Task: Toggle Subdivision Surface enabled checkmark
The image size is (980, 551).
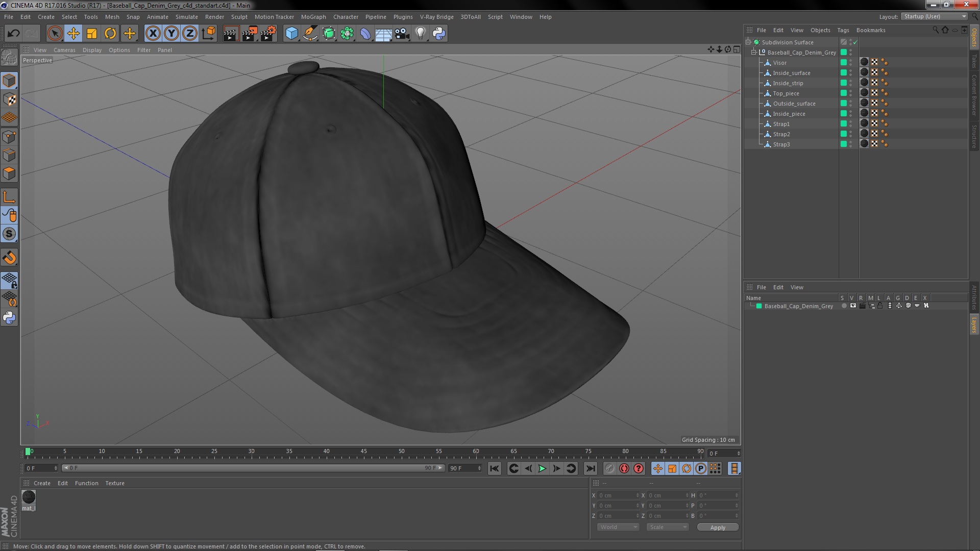Action: [x=855, y=42]
